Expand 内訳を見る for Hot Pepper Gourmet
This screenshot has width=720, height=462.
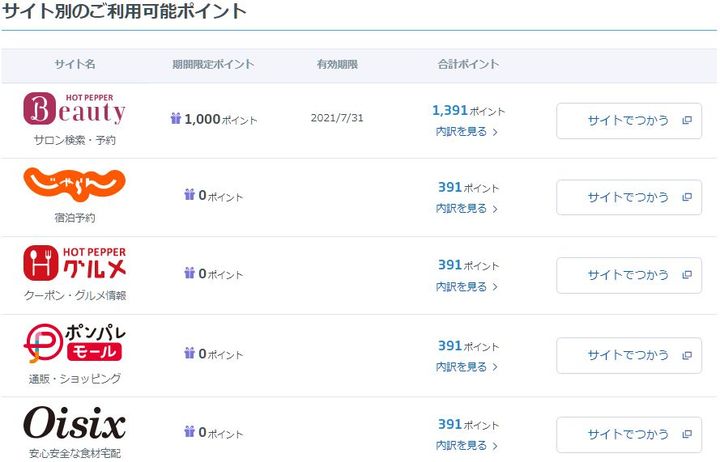pos(466,286)
